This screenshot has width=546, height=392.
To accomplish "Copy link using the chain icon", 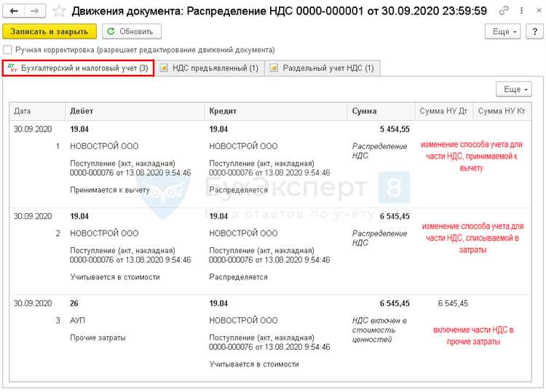I will coord(504,11).
